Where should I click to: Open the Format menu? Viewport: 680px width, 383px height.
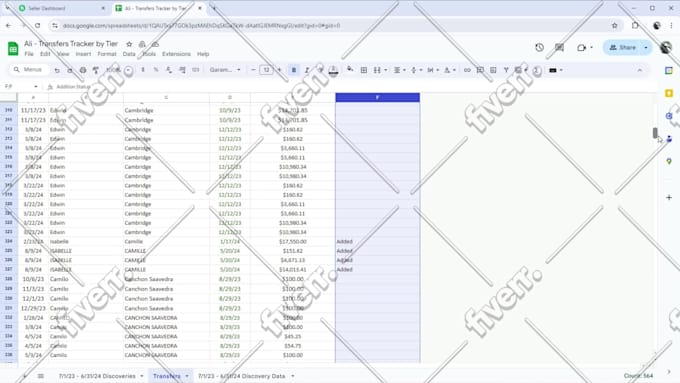pyautogui.click(x=107, y=54)
